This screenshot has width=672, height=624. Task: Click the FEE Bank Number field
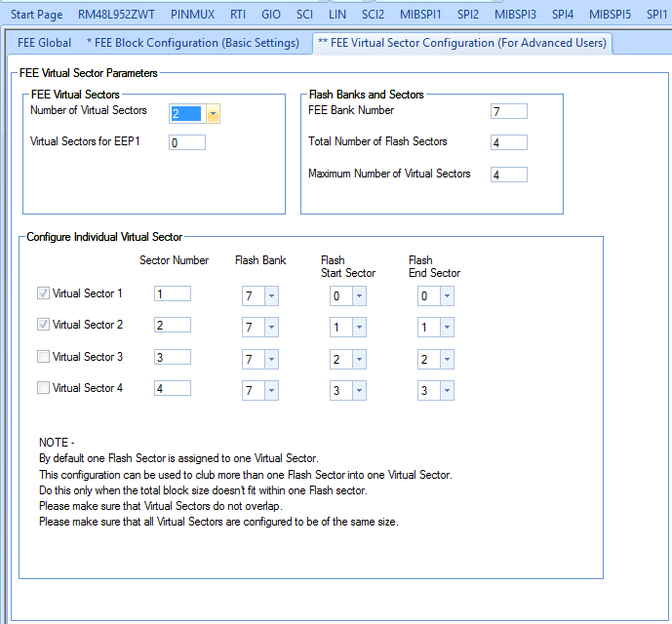pyautogui.click(x=509, y=111)
